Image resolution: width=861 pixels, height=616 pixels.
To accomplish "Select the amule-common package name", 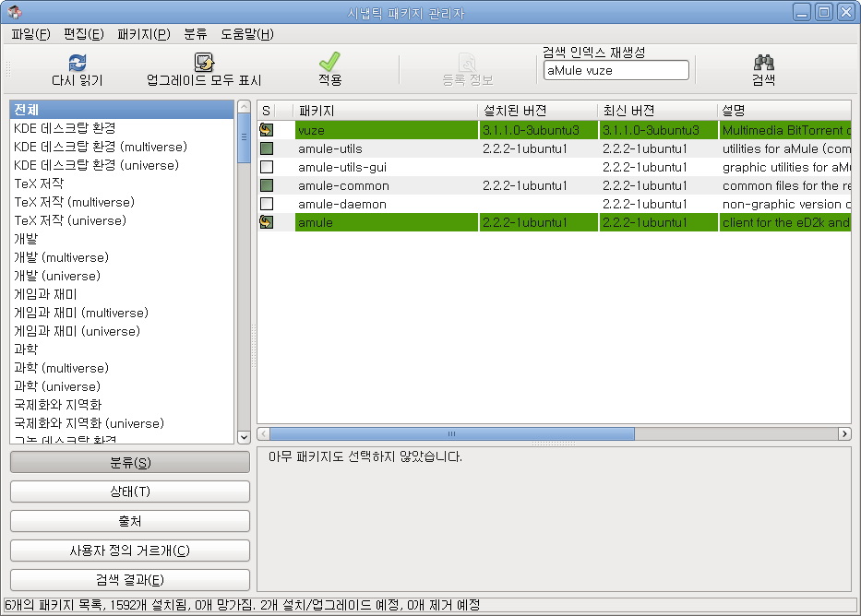I will click(343, 186).
